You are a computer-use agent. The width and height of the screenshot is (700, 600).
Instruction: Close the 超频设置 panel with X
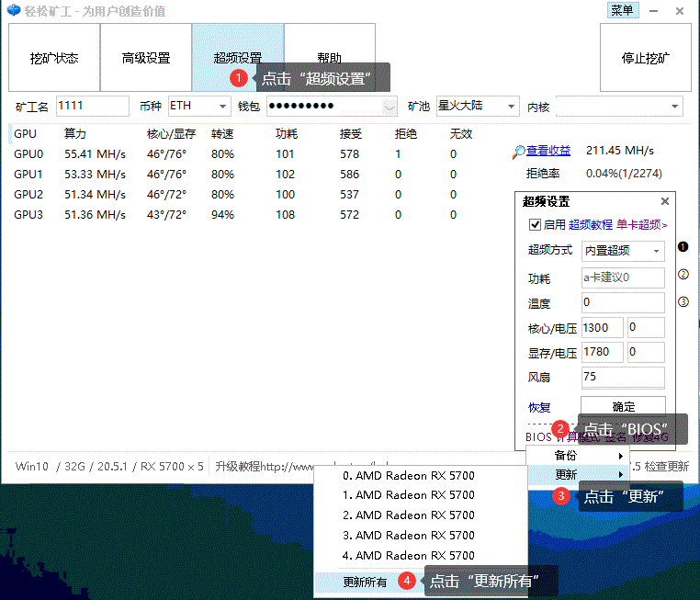pos(665,201)
